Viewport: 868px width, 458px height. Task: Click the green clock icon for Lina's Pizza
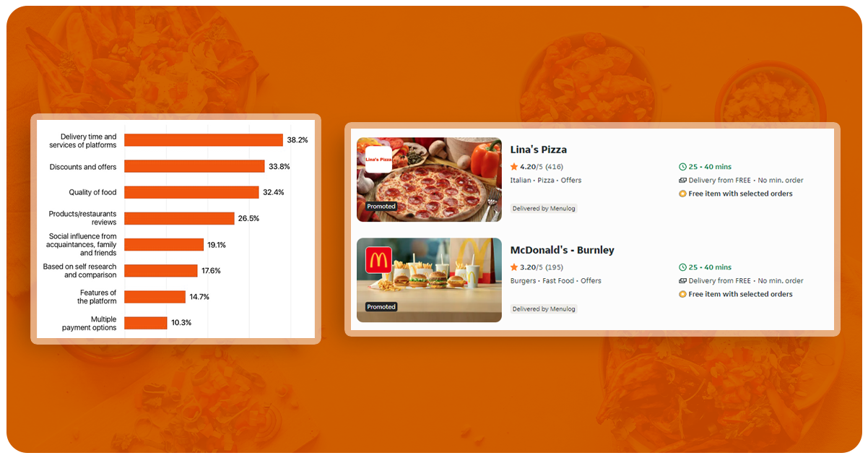(x=682, y=167)
